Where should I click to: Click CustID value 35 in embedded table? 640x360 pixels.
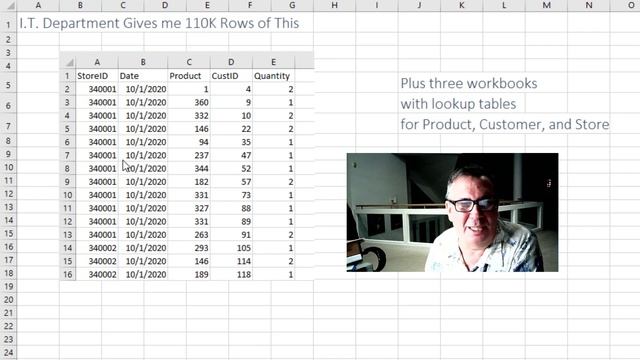[246, 142]
